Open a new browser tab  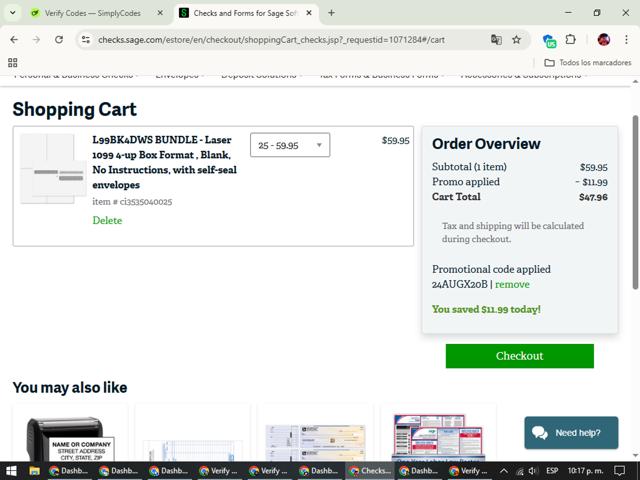click(331, 13)
